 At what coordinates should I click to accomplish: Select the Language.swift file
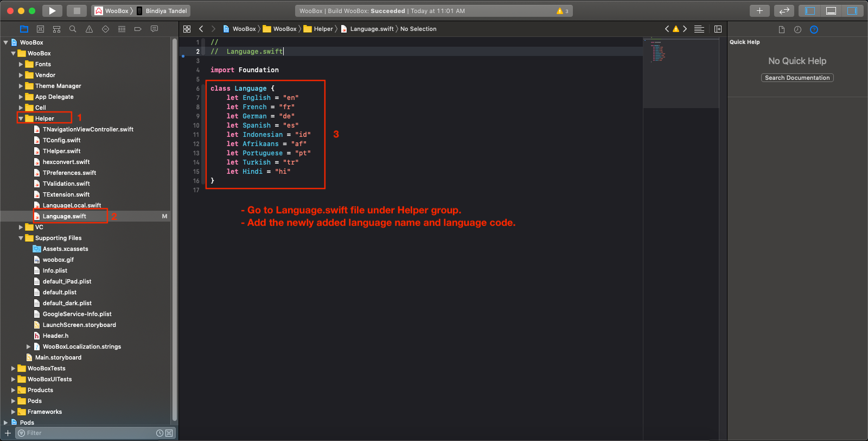[x=64, y=216]
